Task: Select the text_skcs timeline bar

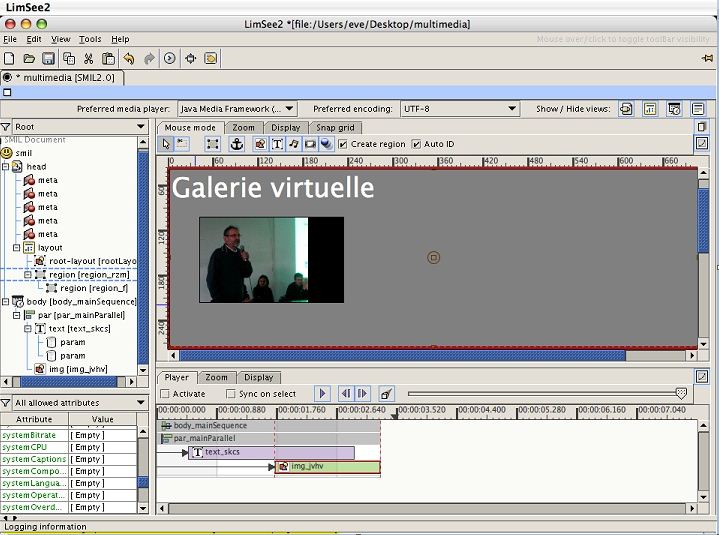Action: (271, 452)
